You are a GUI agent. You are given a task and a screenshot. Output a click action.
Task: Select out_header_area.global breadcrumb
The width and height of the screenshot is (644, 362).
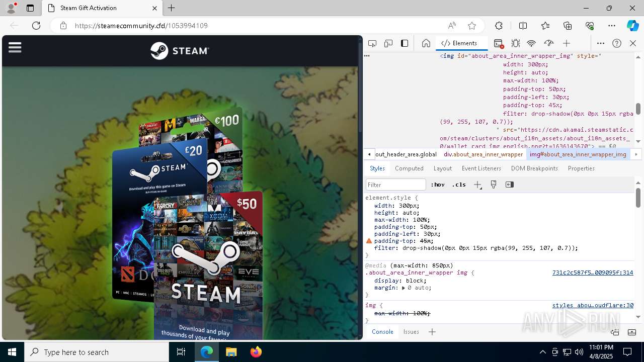(x=406, y=154)
